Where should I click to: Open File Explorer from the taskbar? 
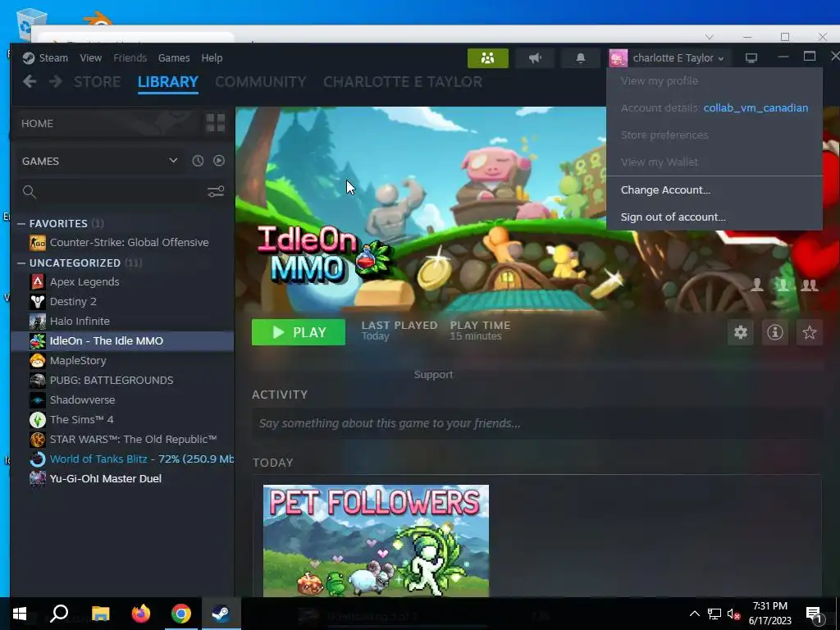(x=100, y=614)
